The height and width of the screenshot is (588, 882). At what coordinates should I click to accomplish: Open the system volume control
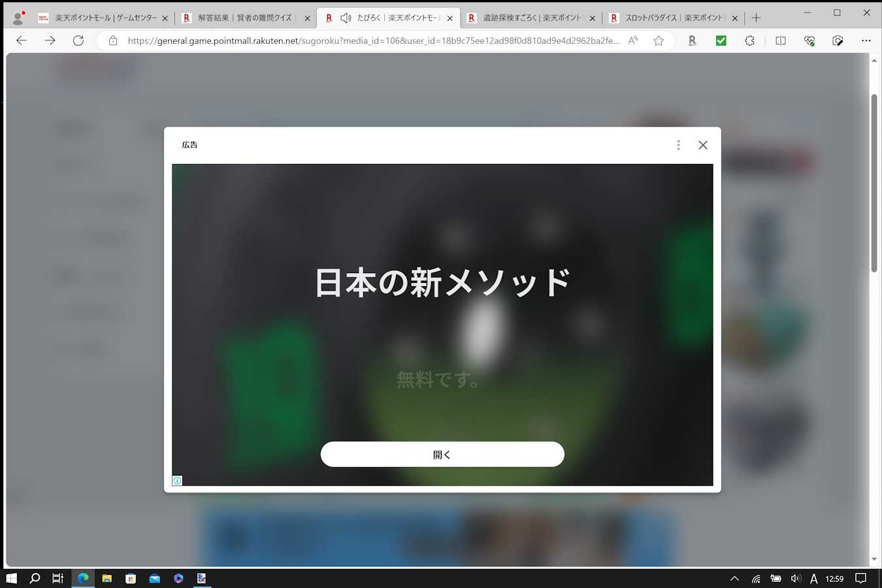pos(795,578)
